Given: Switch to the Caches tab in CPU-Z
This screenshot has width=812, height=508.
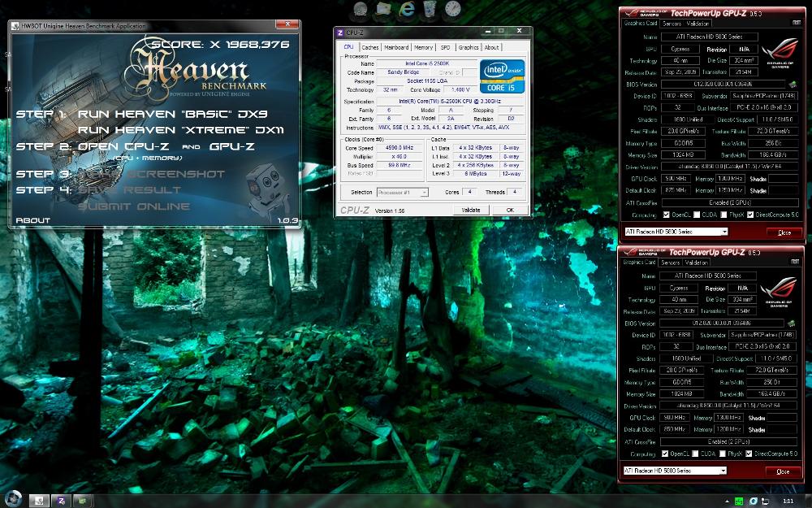Looking at the screenshot, I should [x=369, y=47].
